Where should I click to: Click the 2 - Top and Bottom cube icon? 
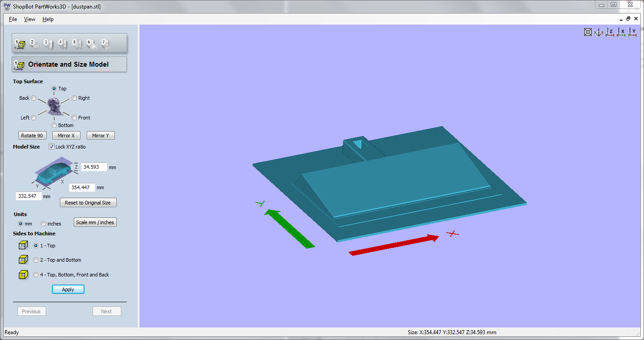(23, 260)
